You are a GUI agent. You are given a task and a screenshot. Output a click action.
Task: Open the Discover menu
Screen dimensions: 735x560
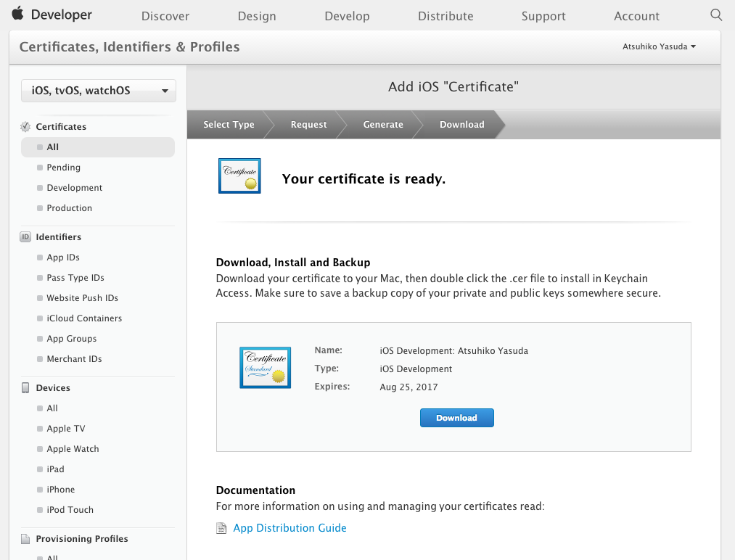tap(165, 16)
